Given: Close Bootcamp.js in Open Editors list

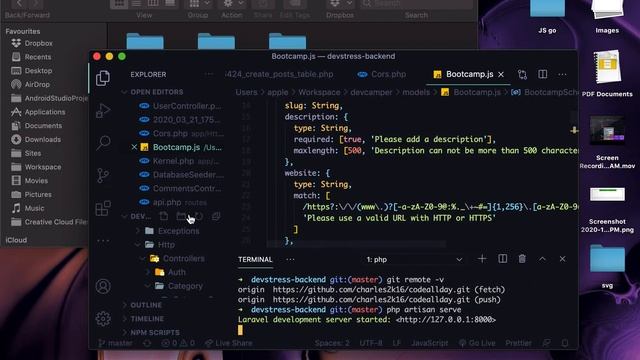Looking at the screenshot, I should pyautogui.click(x=134, y=147).
